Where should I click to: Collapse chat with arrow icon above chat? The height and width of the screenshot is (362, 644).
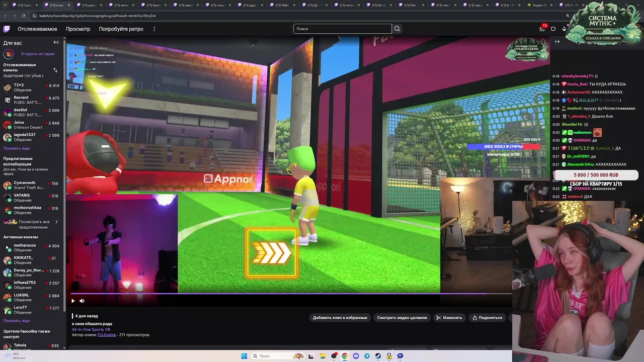pos(557,42)
